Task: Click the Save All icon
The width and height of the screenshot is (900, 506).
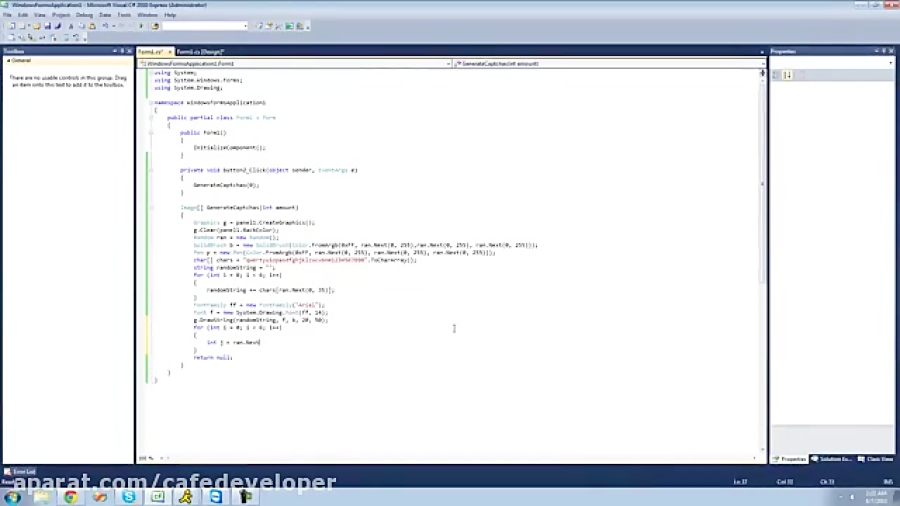Action: tap(58, 26)
